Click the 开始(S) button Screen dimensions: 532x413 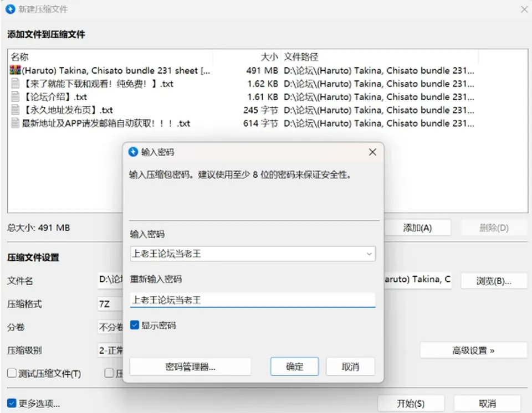point(411,404)
